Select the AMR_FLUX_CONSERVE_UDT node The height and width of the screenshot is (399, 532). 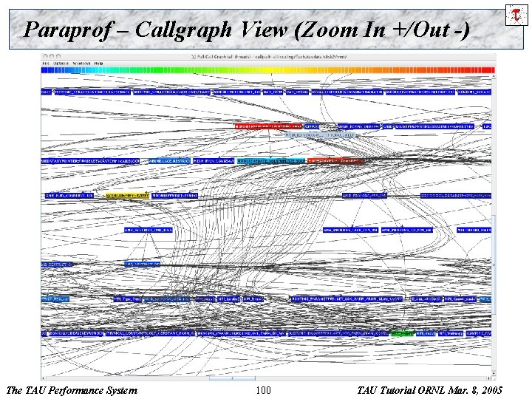[69, 195]
